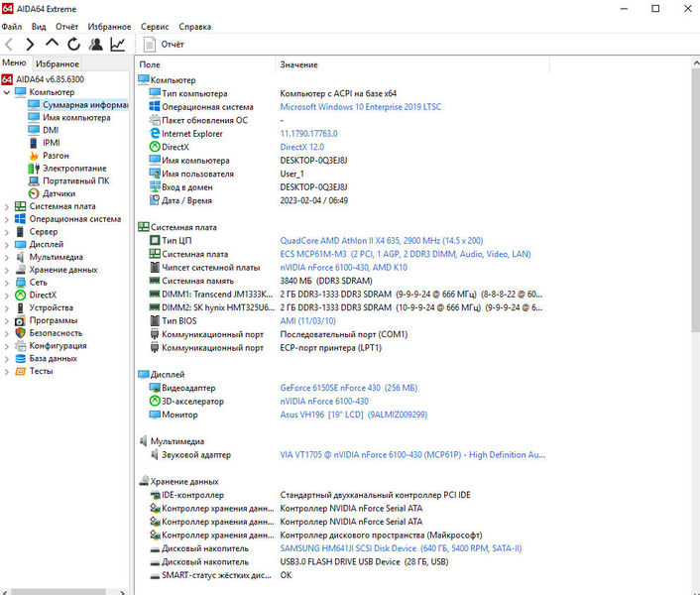Image resolution: width=700 pixels, height=595 pixels.
Task: Select the 3840 МБ (DDR3 SDRAM) value
Action: pyautogui.click(x=326, y=281)
